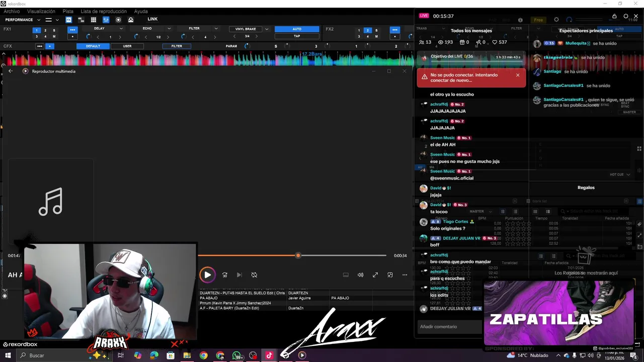Enter fullscreen in media player
Viewport: 644px width, 362px height.
375,275
